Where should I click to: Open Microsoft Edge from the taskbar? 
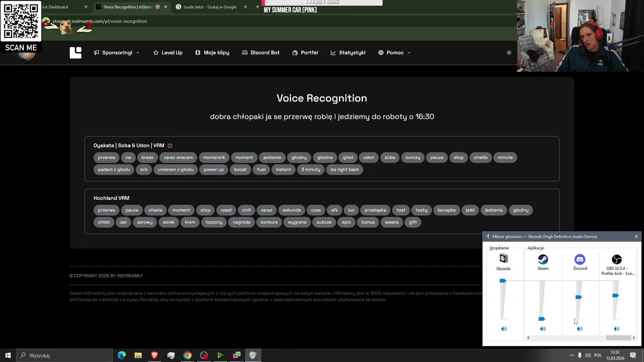[x=122, y=355]
